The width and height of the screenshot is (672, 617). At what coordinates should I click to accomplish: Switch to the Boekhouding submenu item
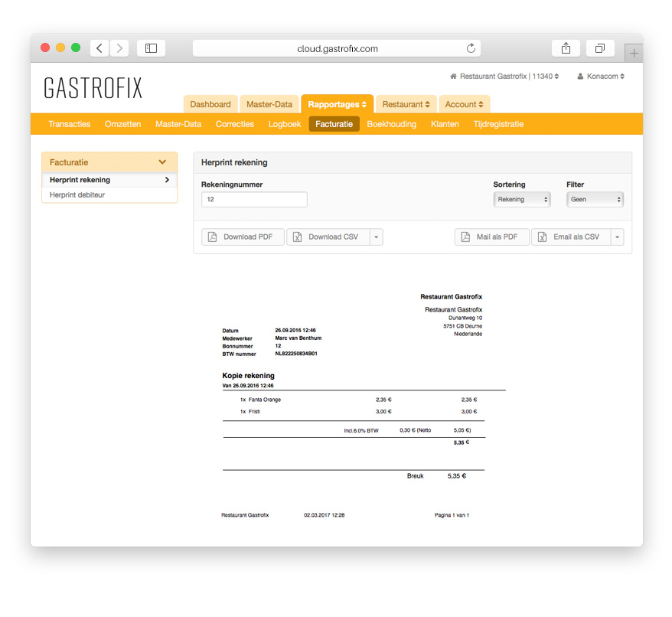point(391,124)
